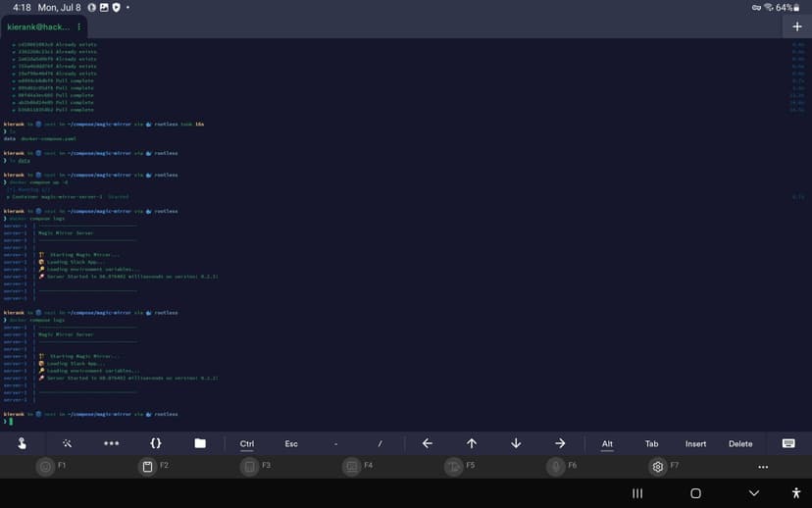Toggle the Alt modifier key
The width and height of the screenshot is (812, 508).
pos(607,444)
